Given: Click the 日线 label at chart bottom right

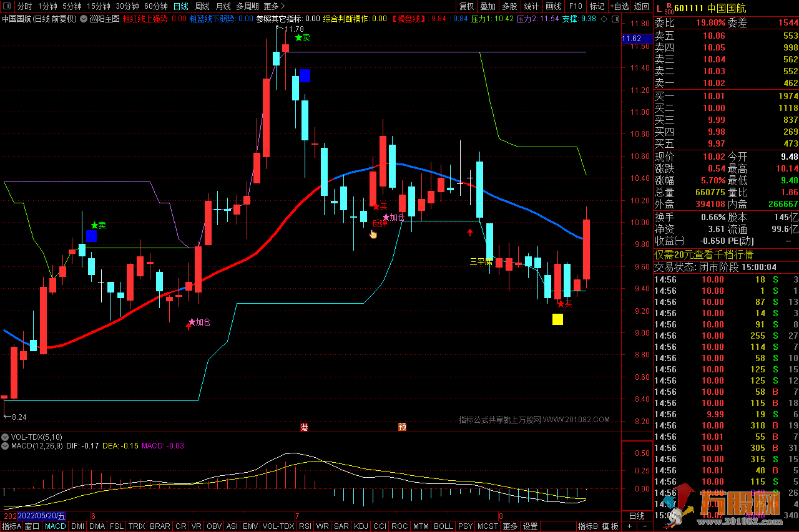Looking at the screenshot, I should coord(636,516).
